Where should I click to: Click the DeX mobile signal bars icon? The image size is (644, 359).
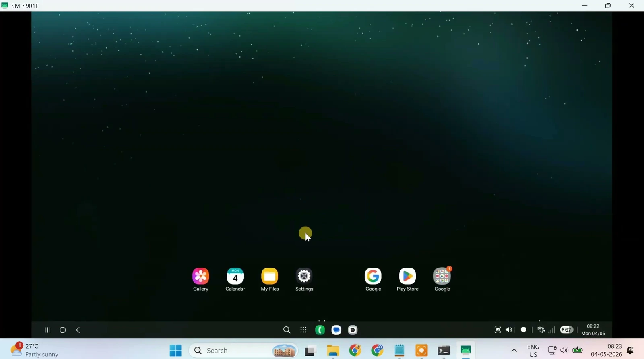point(552,330)
